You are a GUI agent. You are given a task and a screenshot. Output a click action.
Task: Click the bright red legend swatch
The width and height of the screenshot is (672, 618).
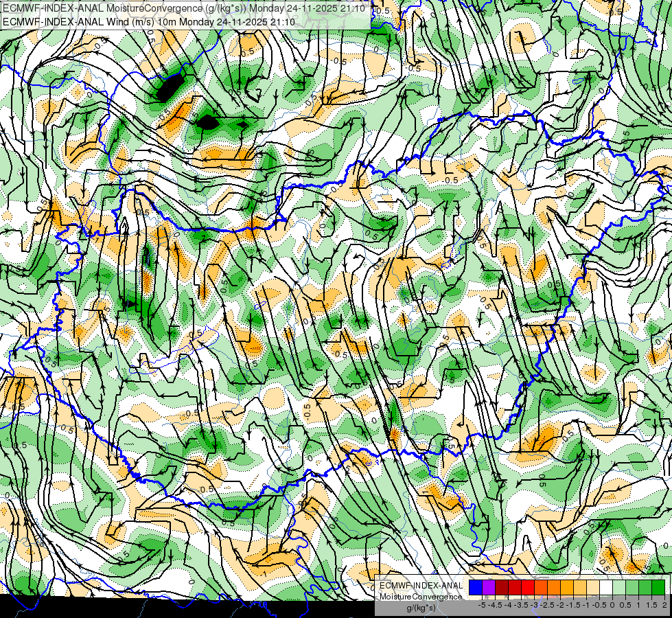pyautogui.click(x=528, y=588)
